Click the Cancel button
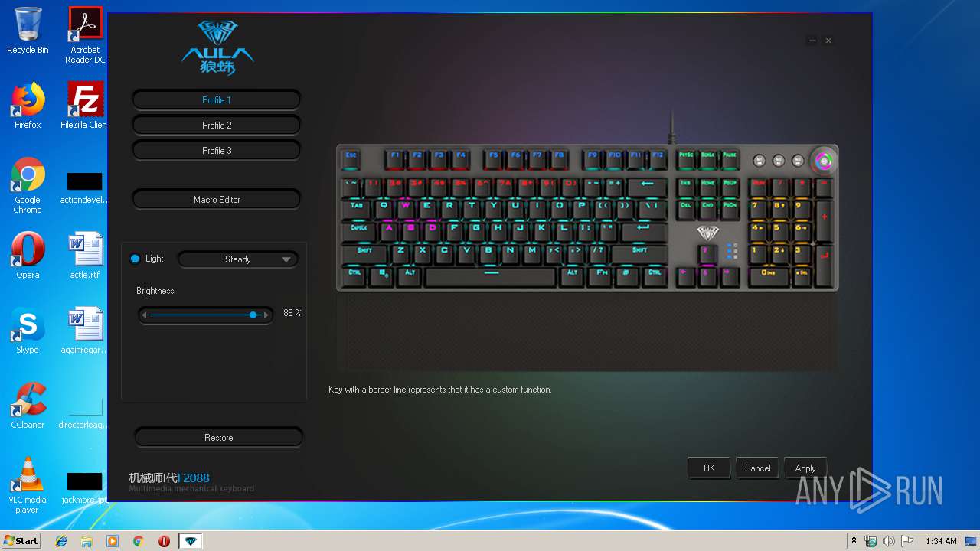The height and width of the screenshot is (551, 980). tap(757, 468)
